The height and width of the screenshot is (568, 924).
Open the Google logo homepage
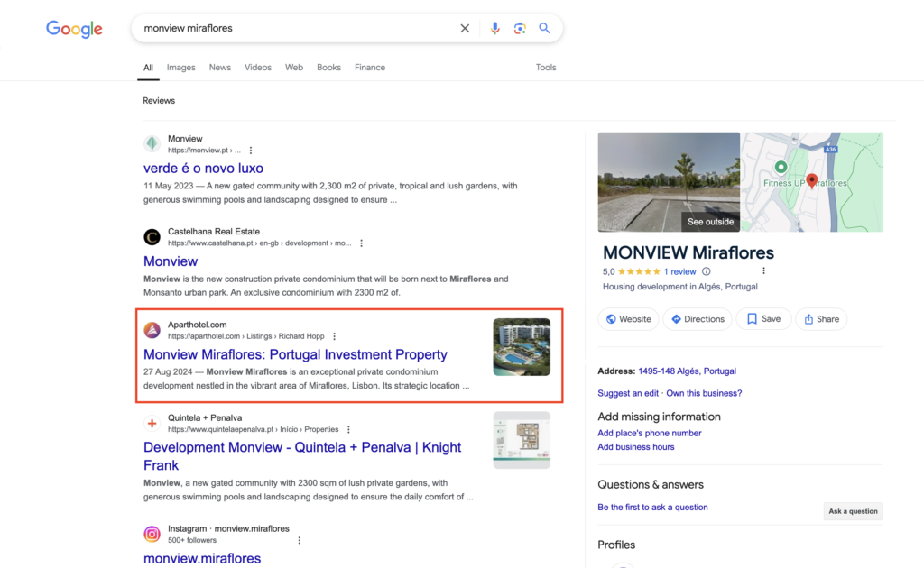(x=74, y=28)
